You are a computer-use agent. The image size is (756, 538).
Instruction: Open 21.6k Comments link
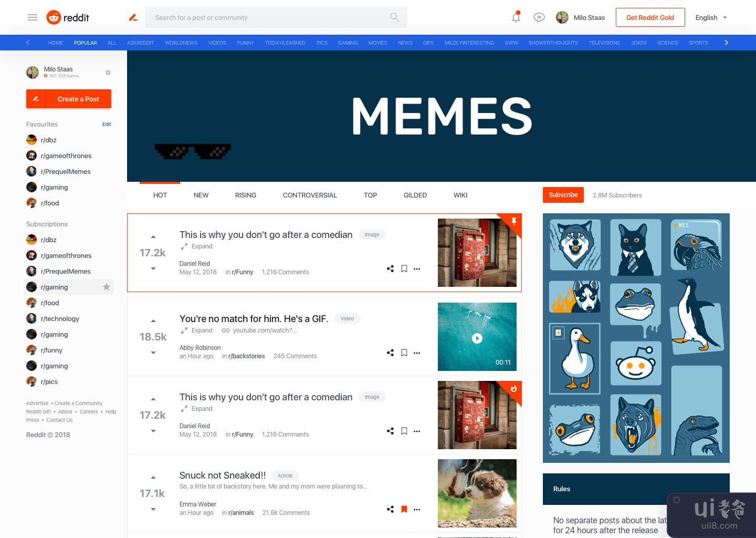[x=286, y=513]
